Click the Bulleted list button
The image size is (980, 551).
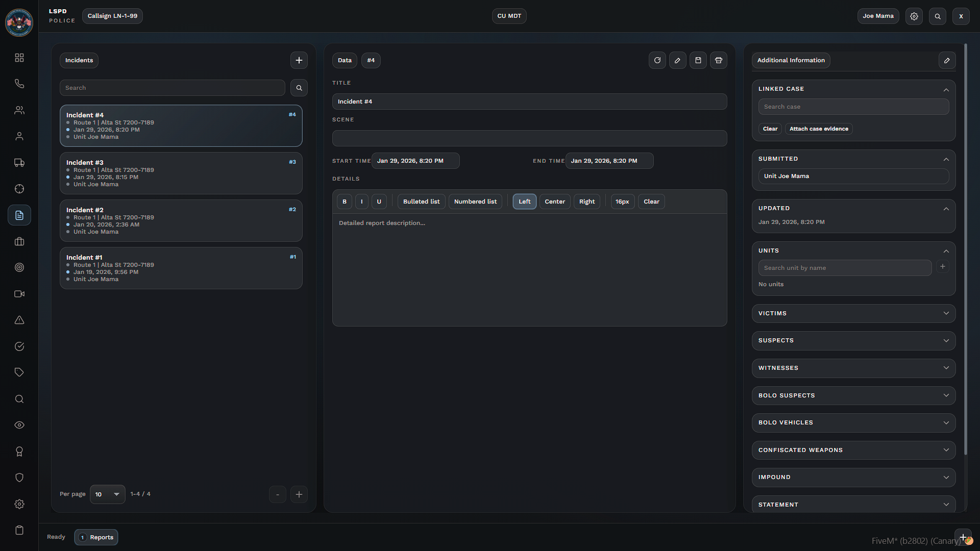point(421,202)
